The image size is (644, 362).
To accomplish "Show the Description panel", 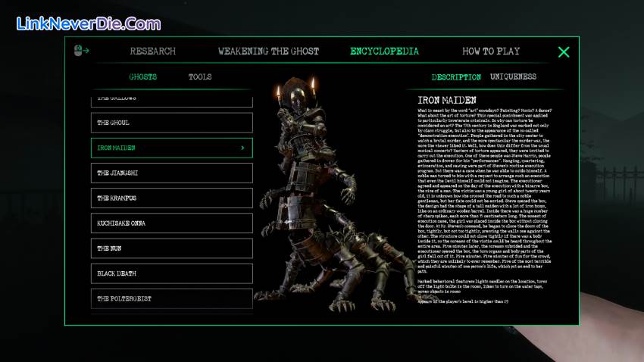I will [x=456, y=77].
